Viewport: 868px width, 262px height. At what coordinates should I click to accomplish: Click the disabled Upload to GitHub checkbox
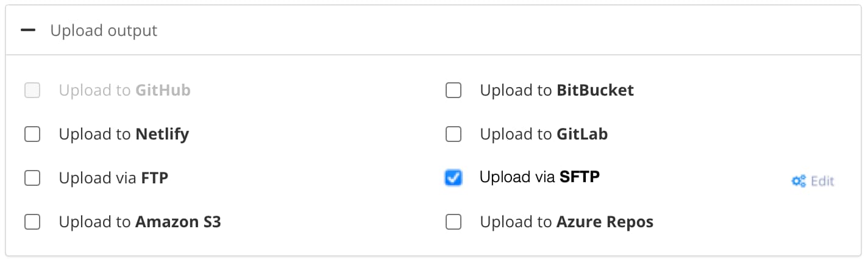click(32, 91)
